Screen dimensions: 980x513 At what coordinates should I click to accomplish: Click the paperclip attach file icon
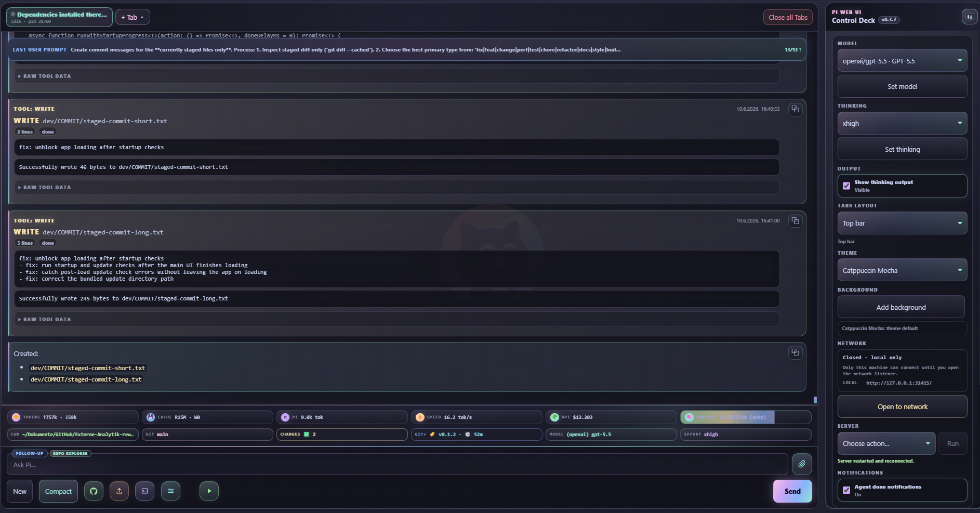pyautogui.click(x=802, y=464)
